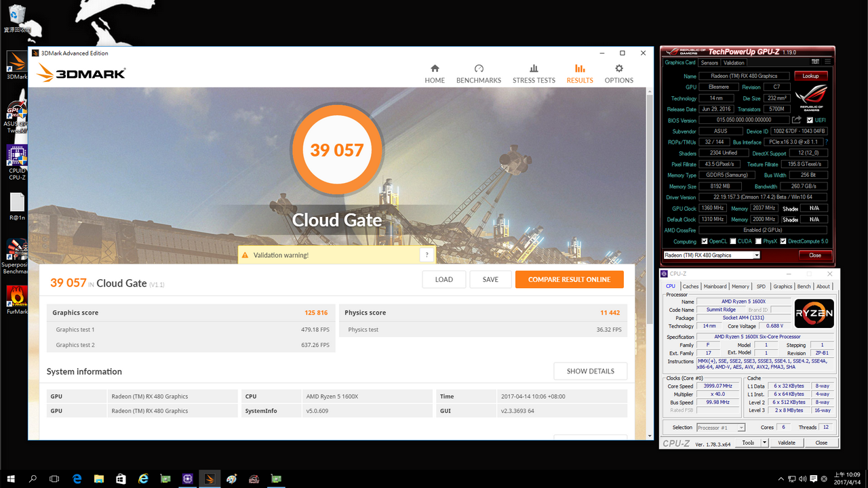Switch to CPU-Z Graphics tab
Viewport: 868px width, 488px height.
(783, 286)
